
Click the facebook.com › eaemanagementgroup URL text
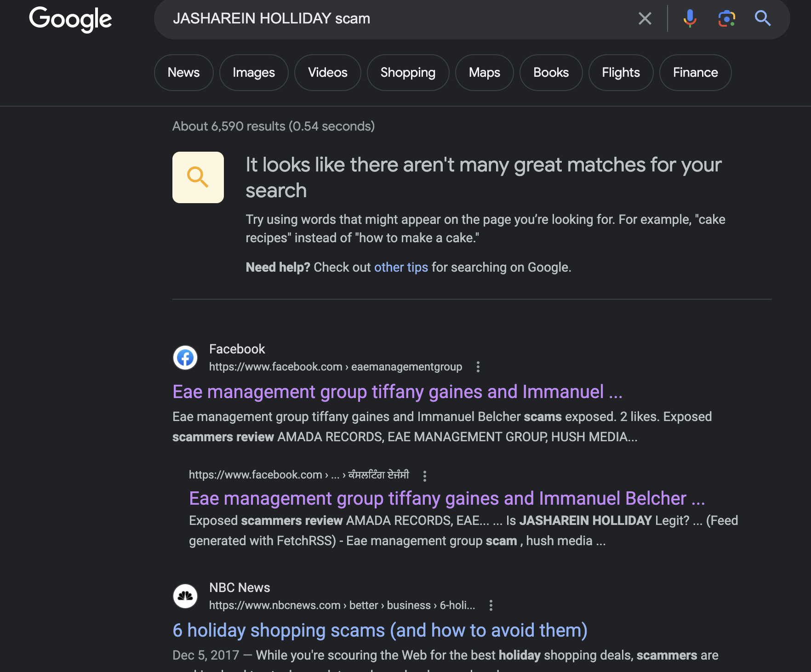click(336, 367)
